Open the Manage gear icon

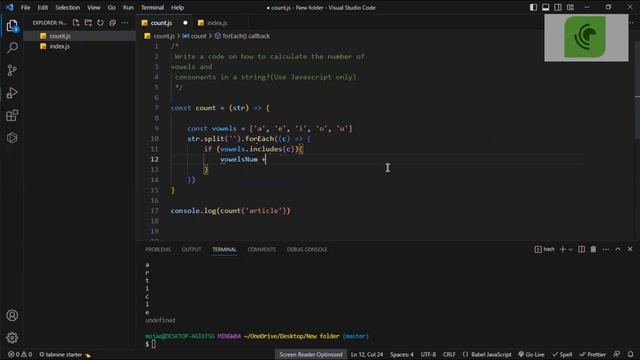(12, 338)
